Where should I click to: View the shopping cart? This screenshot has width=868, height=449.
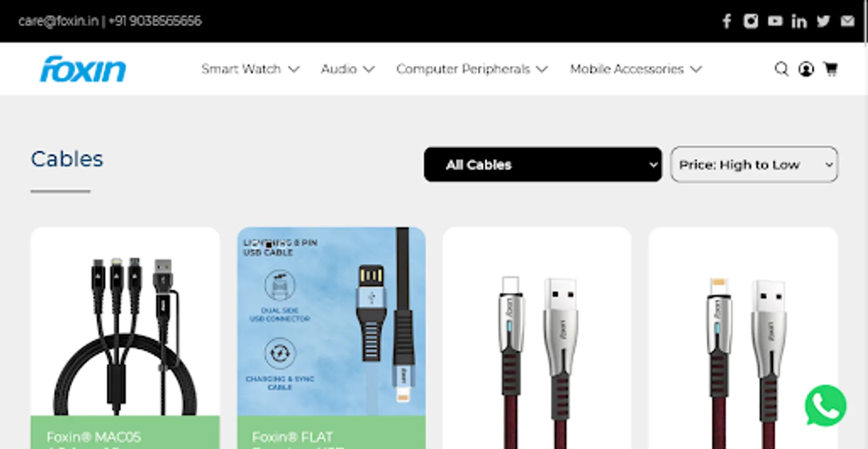coord(831,69)
